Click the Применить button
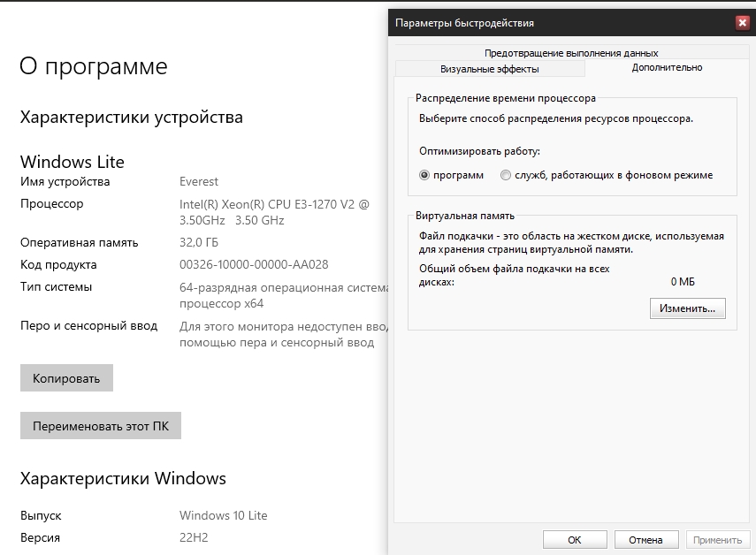This screenshot has width=756, height=555. 717,540
